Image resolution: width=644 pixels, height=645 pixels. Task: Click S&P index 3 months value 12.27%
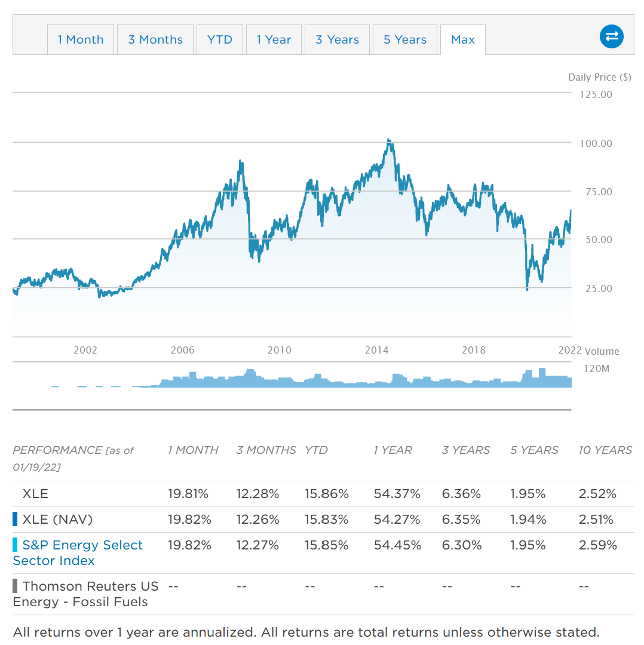pyautogui.click(x=257, y=545)
